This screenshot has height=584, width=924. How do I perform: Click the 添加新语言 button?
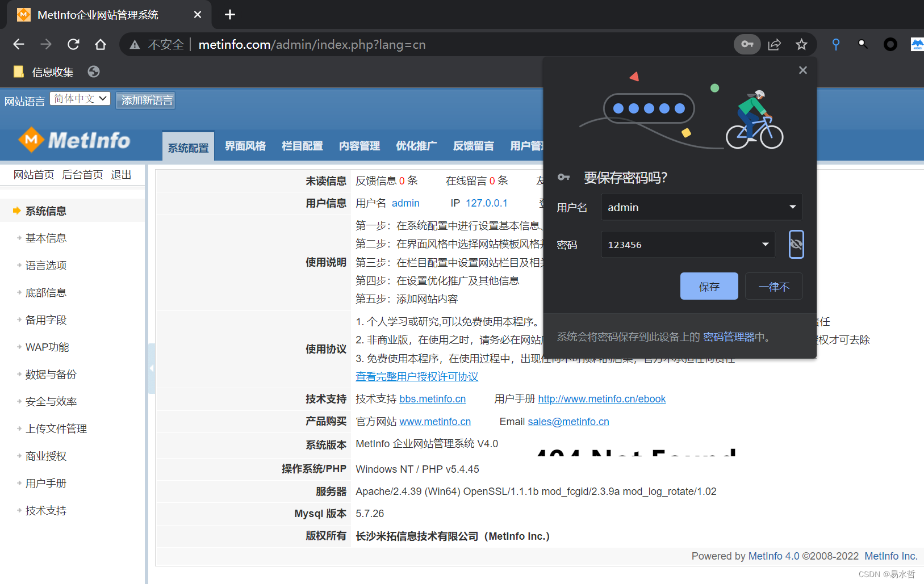tap(146, 100)
